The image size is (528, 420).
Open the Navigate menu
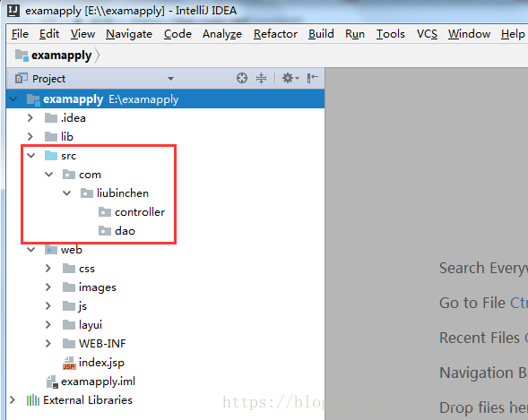(129, 34)
